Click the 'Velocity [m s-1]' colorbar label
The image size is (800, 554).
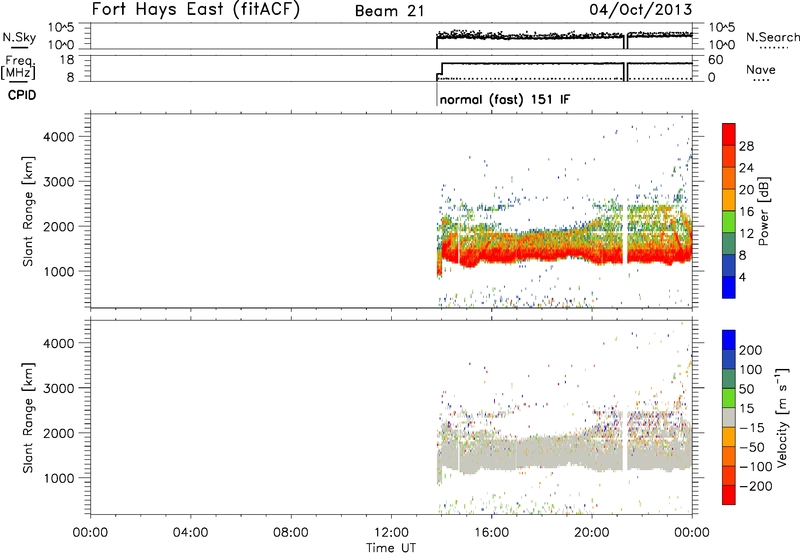781,417
